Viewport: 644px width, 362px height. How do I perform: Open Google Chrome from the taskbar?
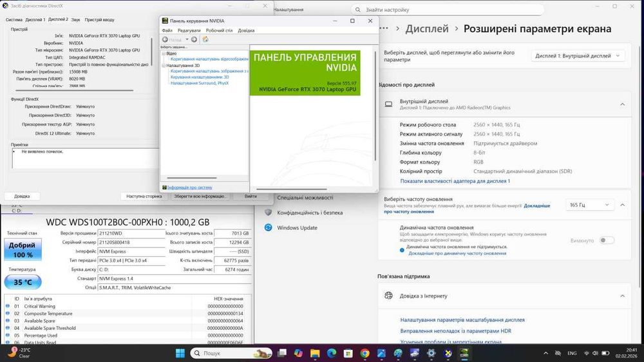[x=365, y=353]
